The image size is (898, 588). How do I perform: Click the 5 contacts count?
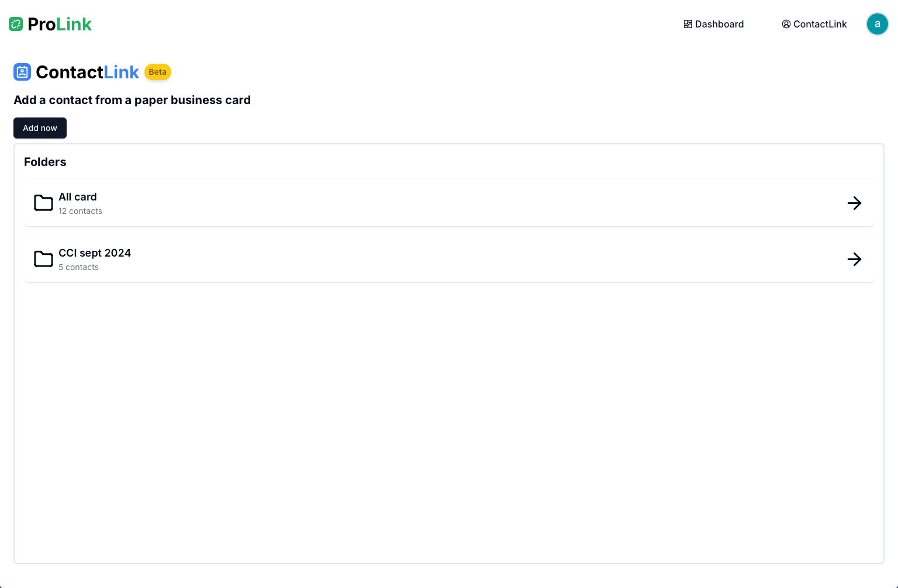coord(78,267)
